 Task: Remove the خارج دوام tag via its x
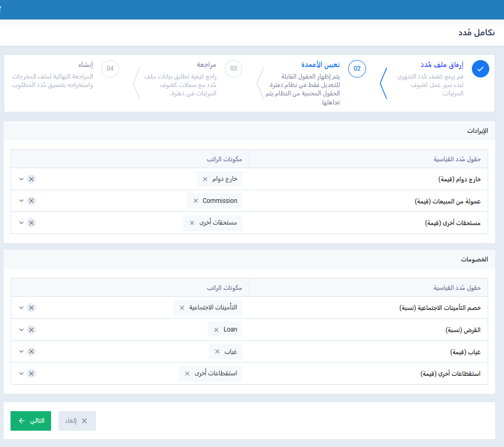205,179
